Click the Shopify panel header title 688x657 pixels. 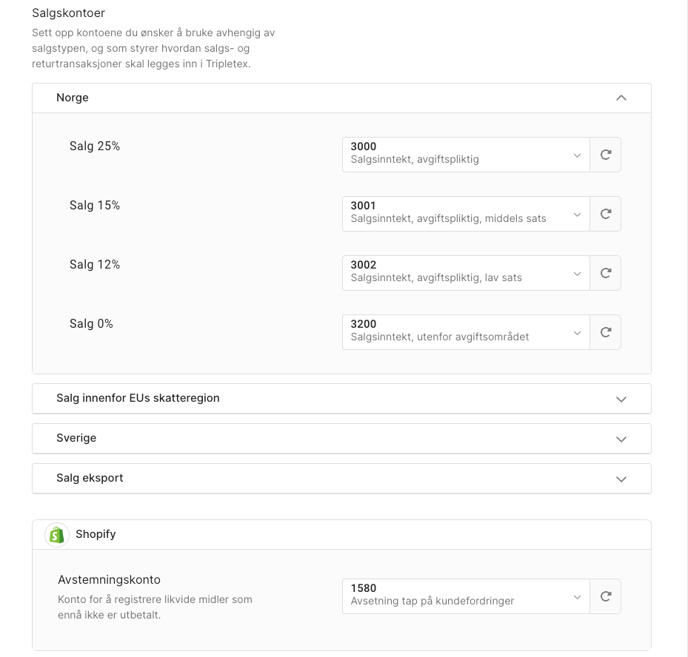tap(96, 534)
